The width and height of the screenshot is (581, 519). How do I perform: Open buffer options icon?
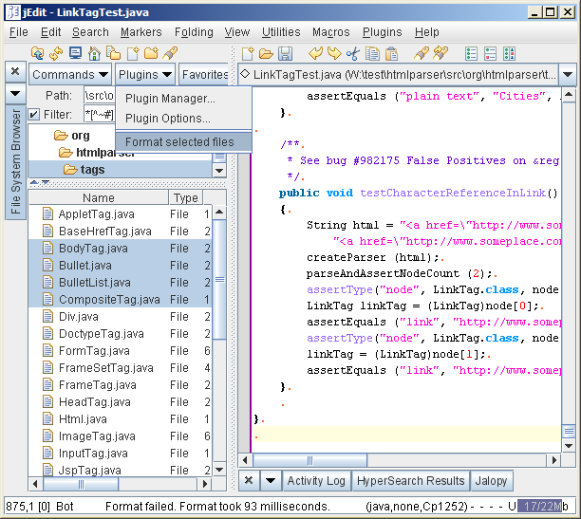[471, 54]
